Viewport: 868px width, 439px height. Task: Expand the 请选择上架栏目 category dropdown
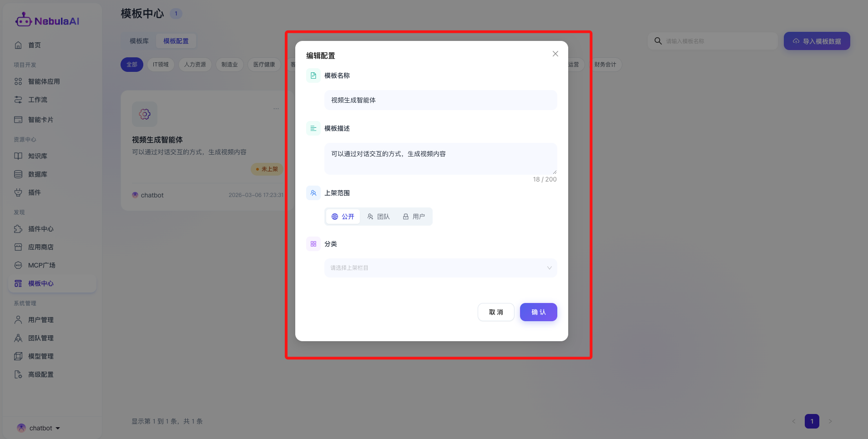click(x=440, y=268)
